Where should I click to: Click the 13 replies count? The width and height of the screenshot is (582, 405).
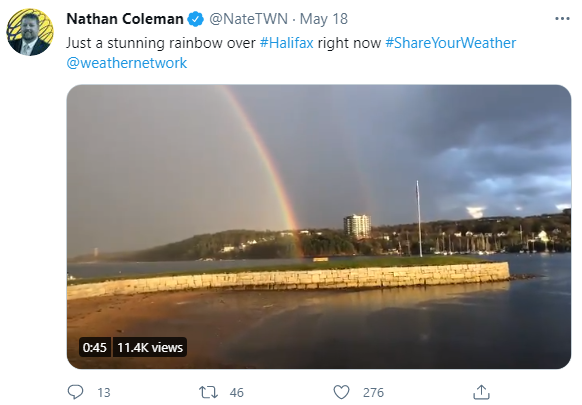tap(104, 392)
